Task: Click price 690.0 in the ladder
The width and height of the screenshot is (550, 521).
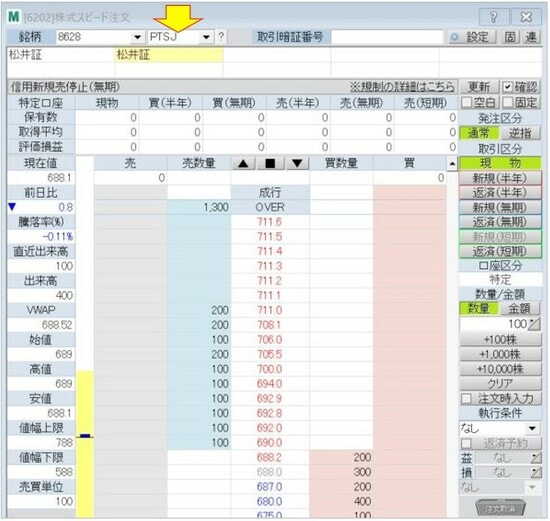Action: [x=270, y=443]
